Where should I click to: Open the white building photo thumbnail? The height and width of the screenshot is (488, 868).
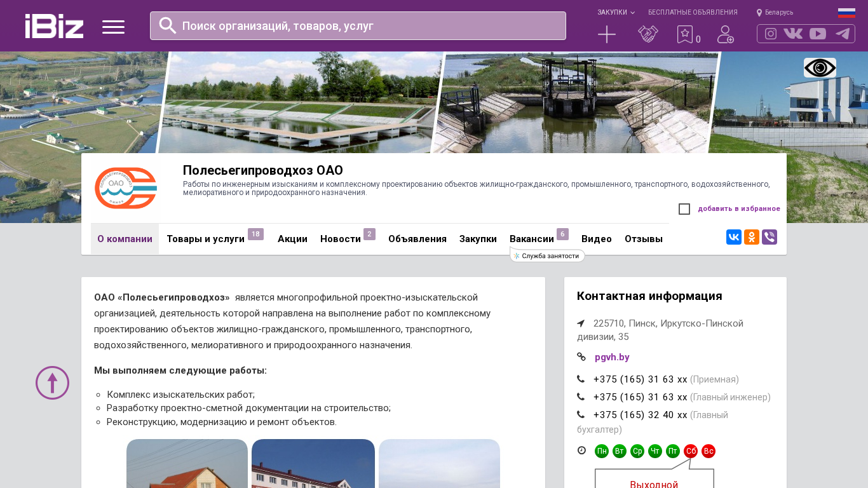pos(313,463)
